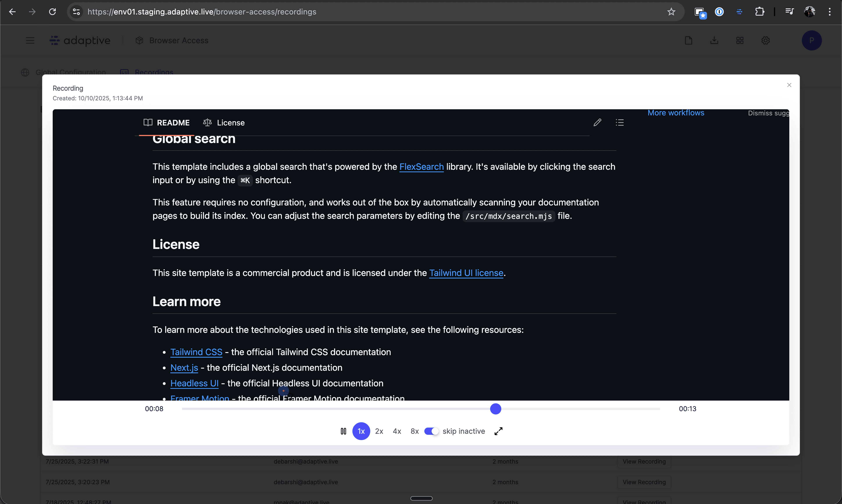Image resolution: width=842 pixels, height=504 pixels.
Task: Open the README tab in recording
Action: [166, 123]
